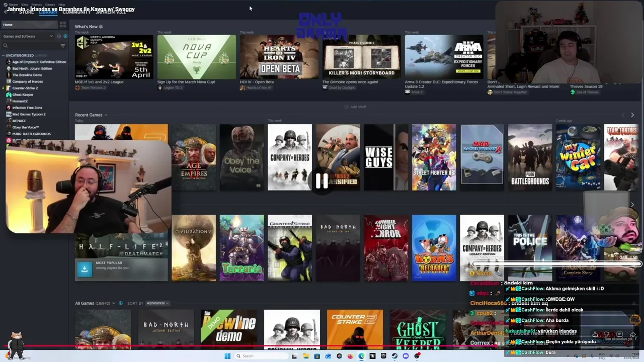Pause the video with the center pause button
Screen dimensions: 644x362
pyautogui.click(x=322, y=181)
